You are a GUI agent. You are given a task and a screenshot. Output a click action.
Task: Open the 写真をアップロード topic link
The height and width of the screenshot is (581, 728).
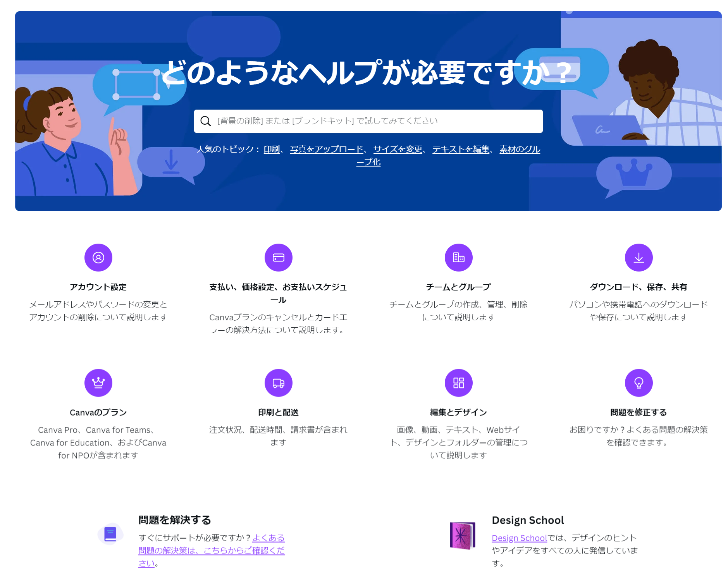click(x=327, y=149)
